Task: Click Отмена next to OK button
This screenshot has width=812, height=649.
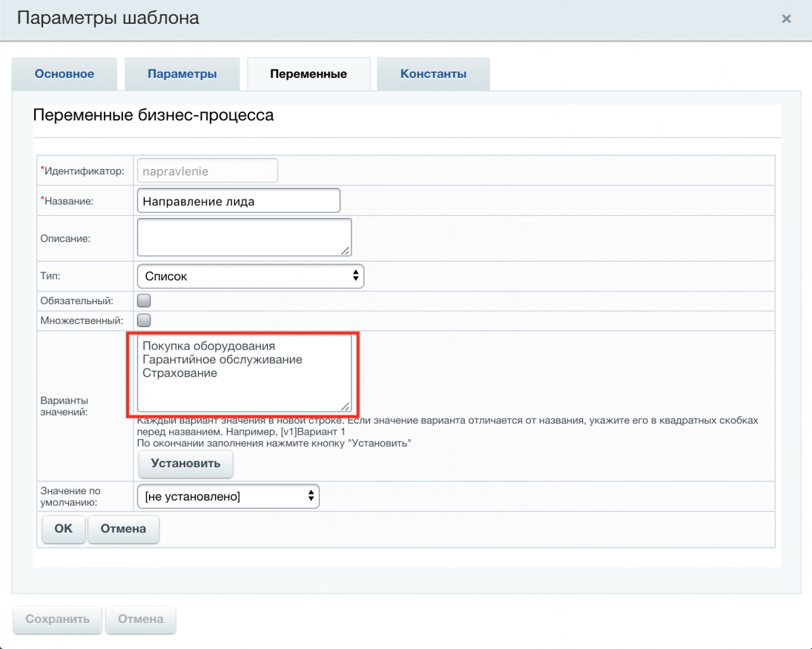Action: (x=124, y=529)
